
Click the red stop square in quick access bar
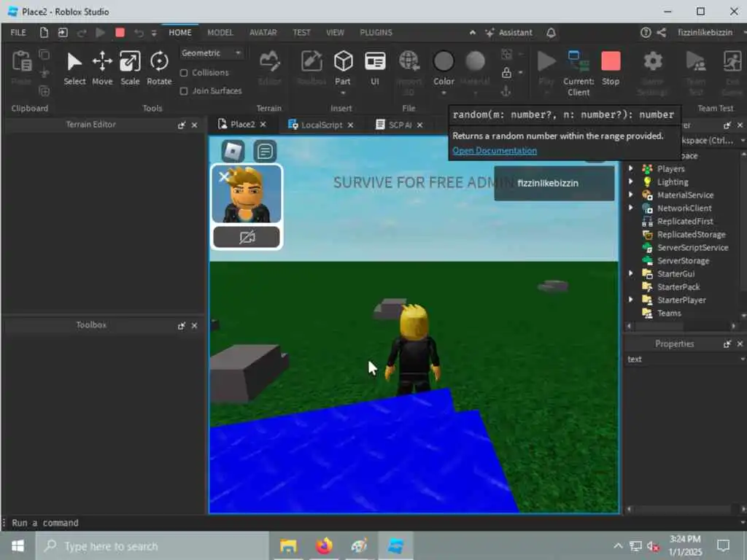(120, 32)
